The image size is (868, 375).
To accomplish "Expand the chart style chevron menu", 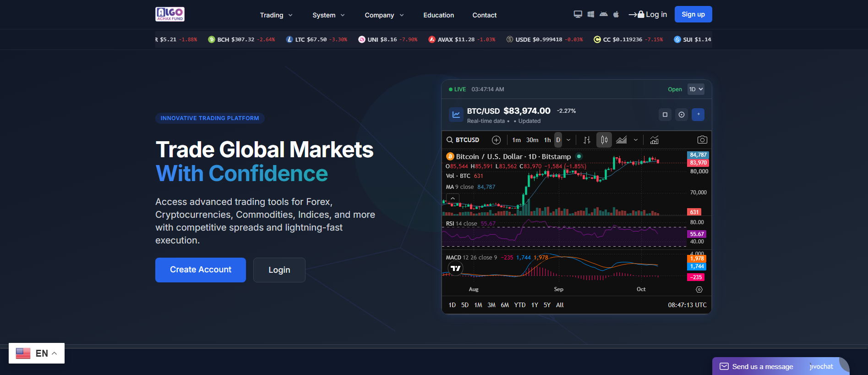I will coord(636,140).
